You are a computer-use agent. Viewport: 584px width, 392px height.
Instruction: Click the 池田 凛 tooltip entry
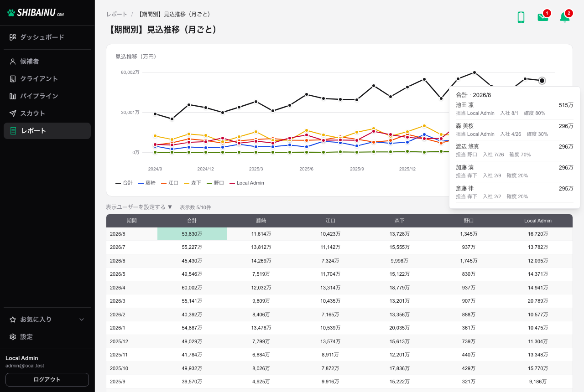515,109
